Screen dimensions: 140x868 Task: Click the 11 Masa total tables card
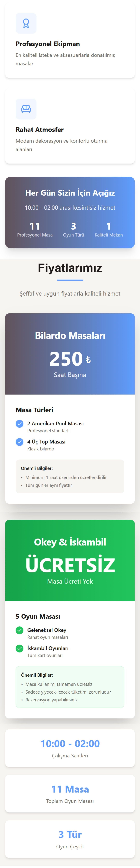(70, 793)
